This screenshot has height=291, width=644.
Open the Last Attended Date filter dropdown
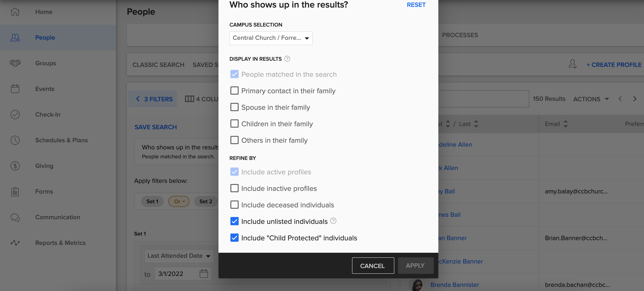point(179,256)
